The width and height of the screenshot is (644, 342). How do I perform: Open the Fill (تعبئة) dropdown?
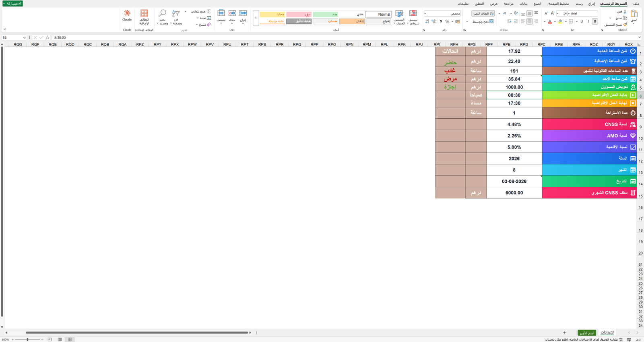(198, 18)
